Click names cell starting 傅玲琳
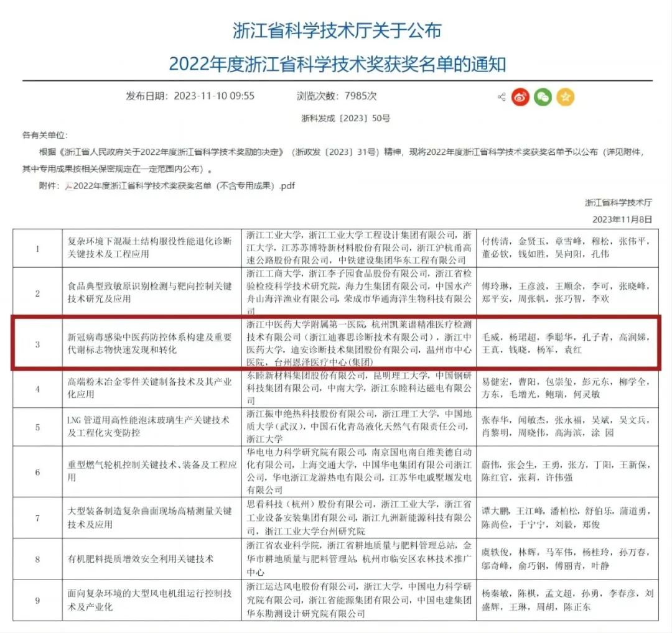 click(567, 293)
